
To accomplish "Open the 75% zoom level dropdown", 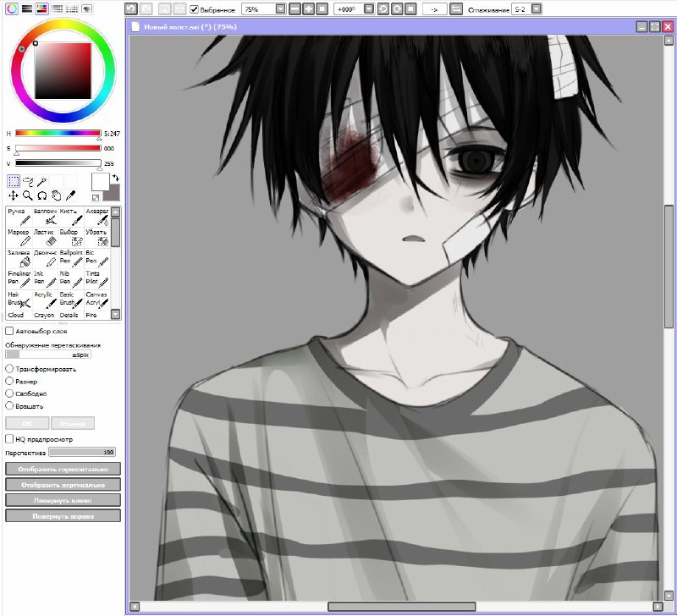I will (280, 8).
